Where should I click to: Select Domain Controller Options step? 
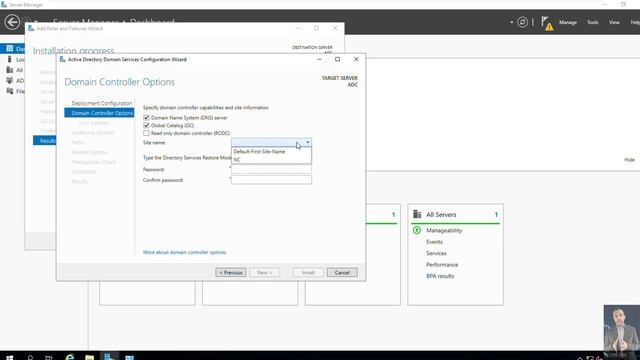point(99,113)
